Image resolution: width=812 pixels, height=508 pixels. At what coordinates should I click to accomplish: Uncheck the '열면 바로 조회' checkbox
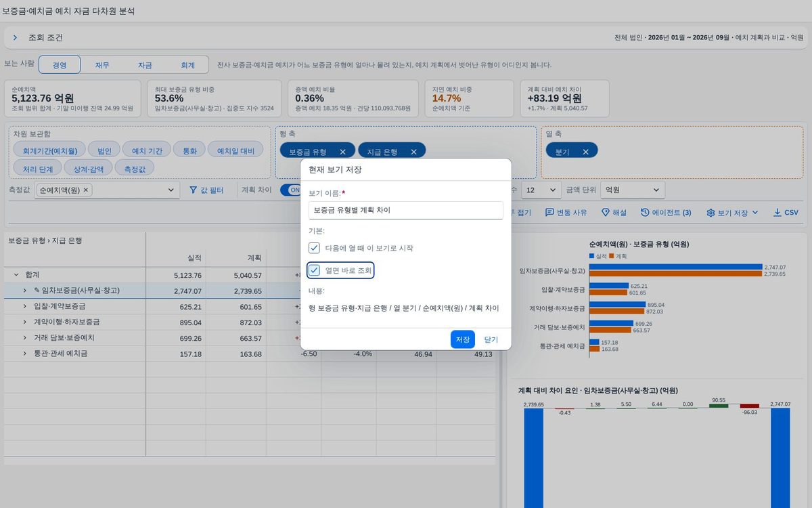pyautogui.click(x=314, y=271)
